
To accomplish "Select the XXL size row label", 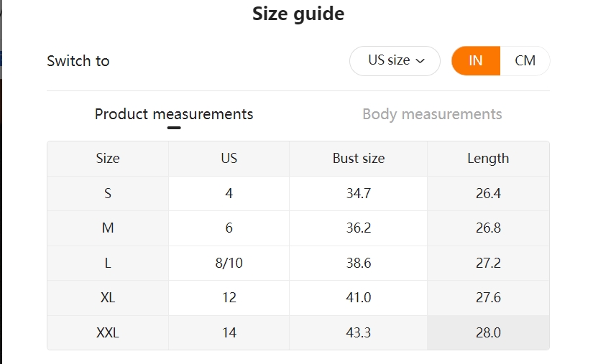I will [x=108, y=332].
